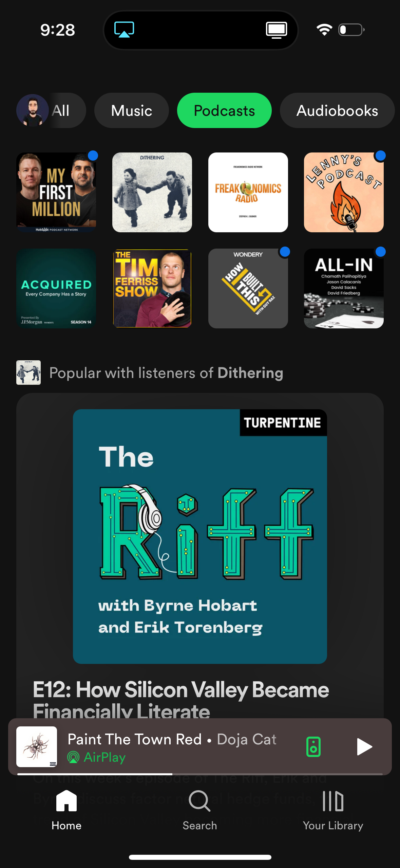Screen dimensions: 400x868
Task: Switch to the Audiobooks filter
Action: pyautogui.click(x=337, y=110)
